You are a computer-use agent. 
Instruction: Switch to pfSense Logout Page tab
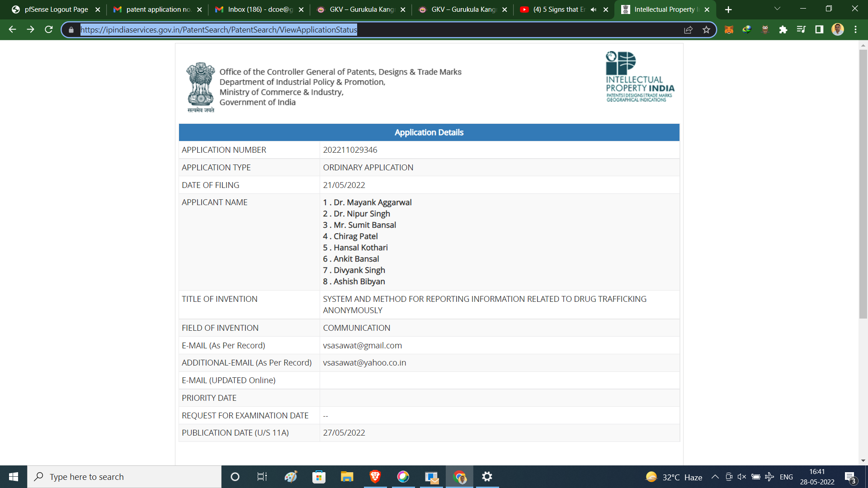56,9
